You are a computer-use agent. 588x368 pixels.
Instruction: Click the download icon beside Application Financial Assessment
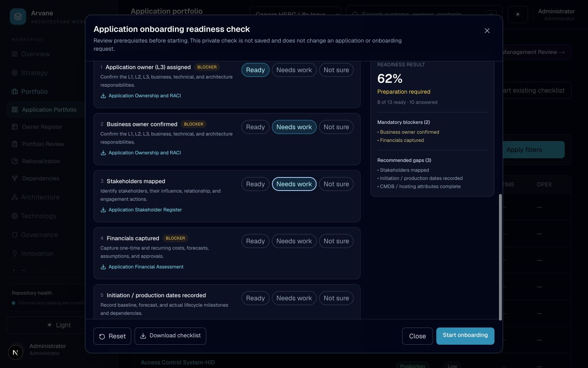(103, 267)
